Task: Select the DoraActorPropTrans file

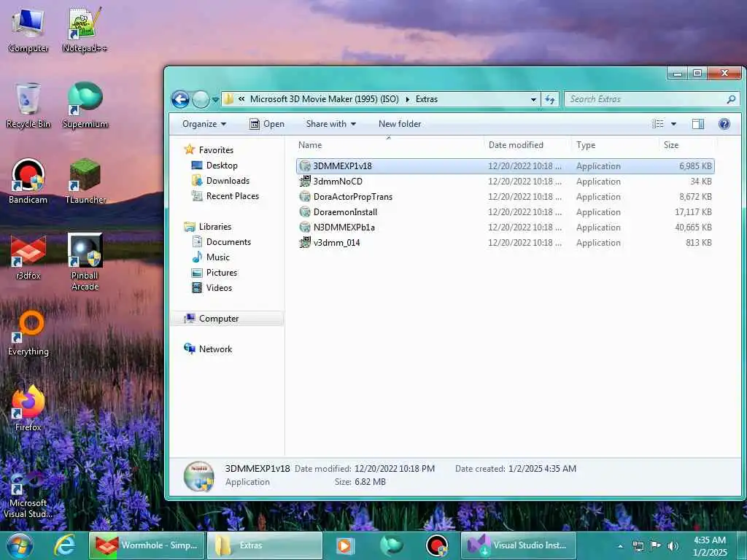Action: pos(506,197)
